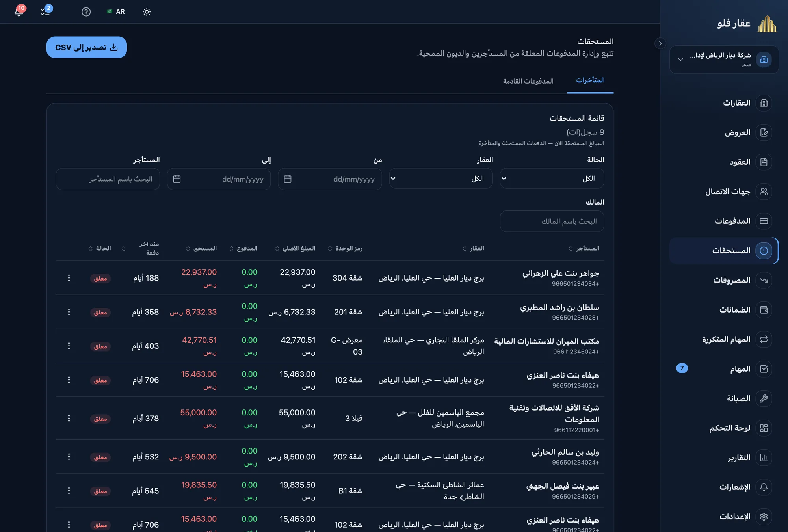Image resolution: width=788 pixels, height=532 pixels.
Task: Open العروض offers icon in sidebar
Action: 764,132
